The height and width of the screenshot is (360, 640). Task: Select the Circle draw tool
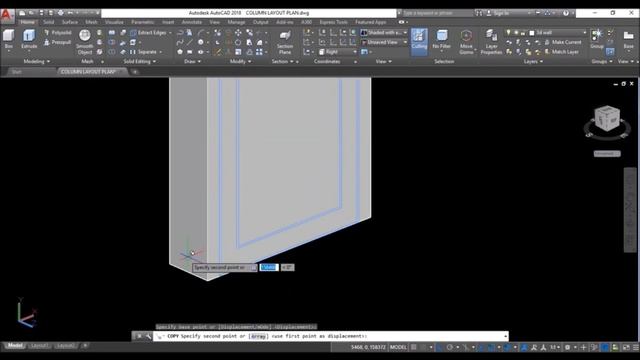pos(200,42)
